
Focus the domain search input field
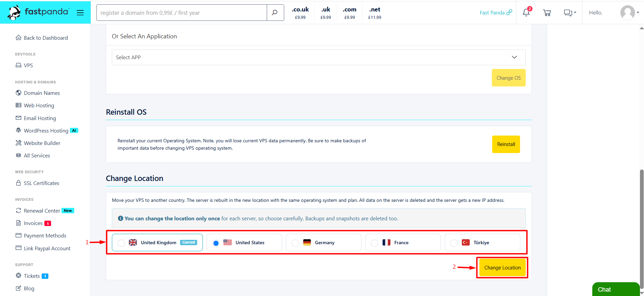tap(182, 13)
